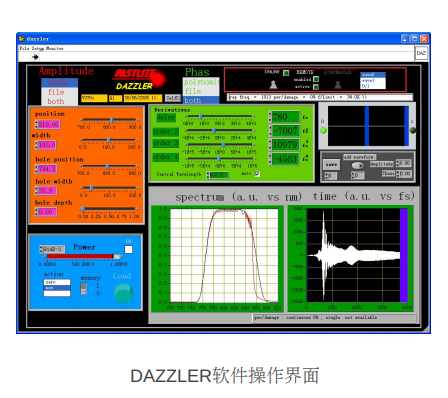448x398 pixels.
Task: Click the delay button under Derivatives
Action: (x=166, y=117)
